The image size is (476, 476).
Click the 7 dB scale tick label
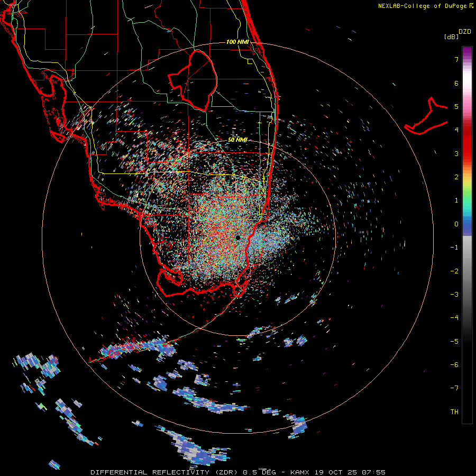click(456, 59)
